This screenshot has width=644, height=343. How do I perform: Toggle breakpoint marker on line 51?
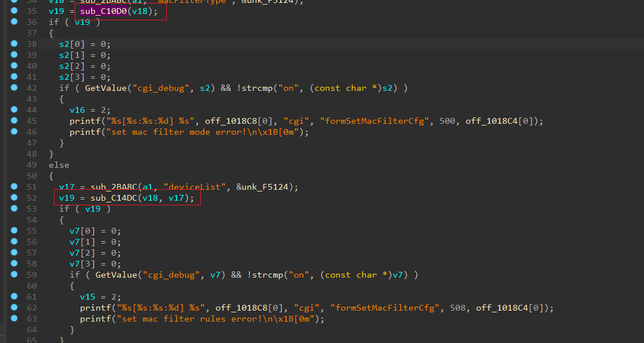pos(14,187)
